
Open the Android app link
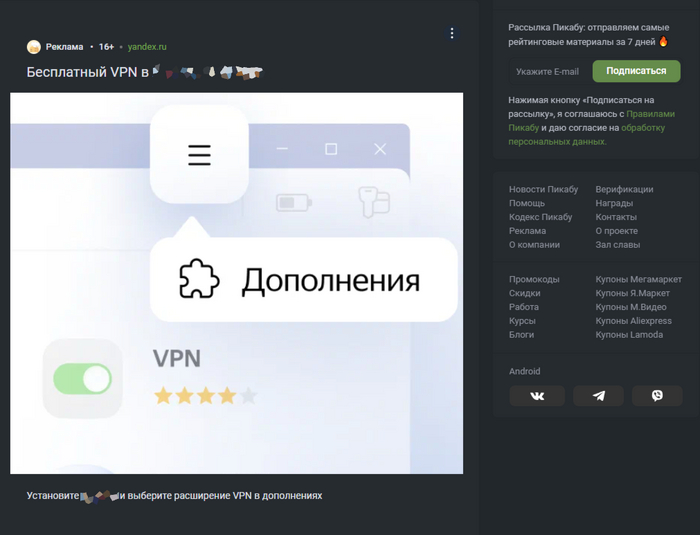click(524, 372)
